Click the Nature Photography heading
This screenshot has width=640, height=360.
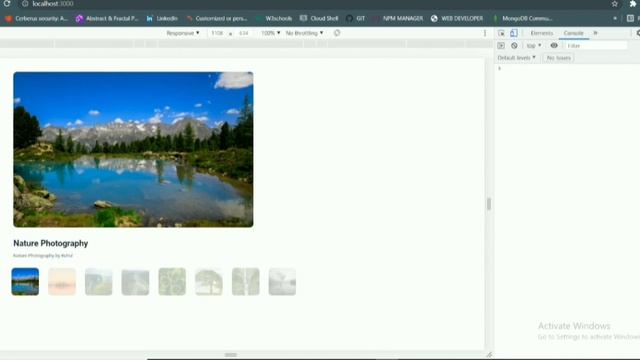[51, 243]
